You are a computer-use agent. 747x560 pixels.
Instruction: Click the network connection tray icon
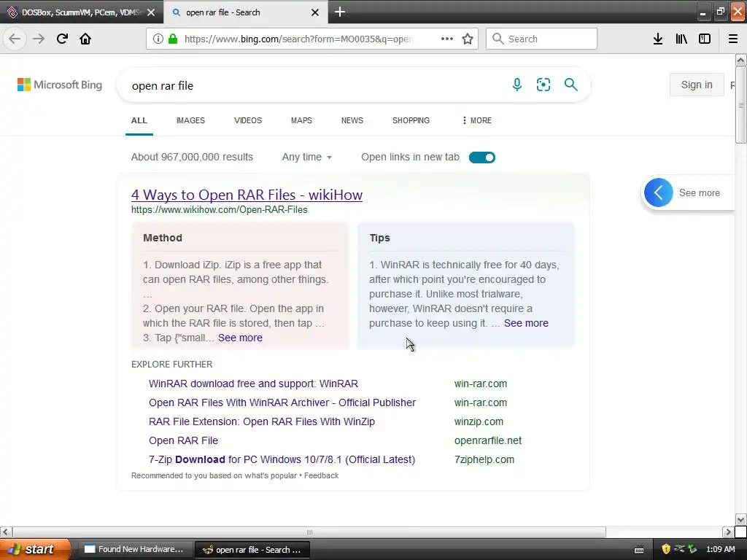(x=679, y=549)
